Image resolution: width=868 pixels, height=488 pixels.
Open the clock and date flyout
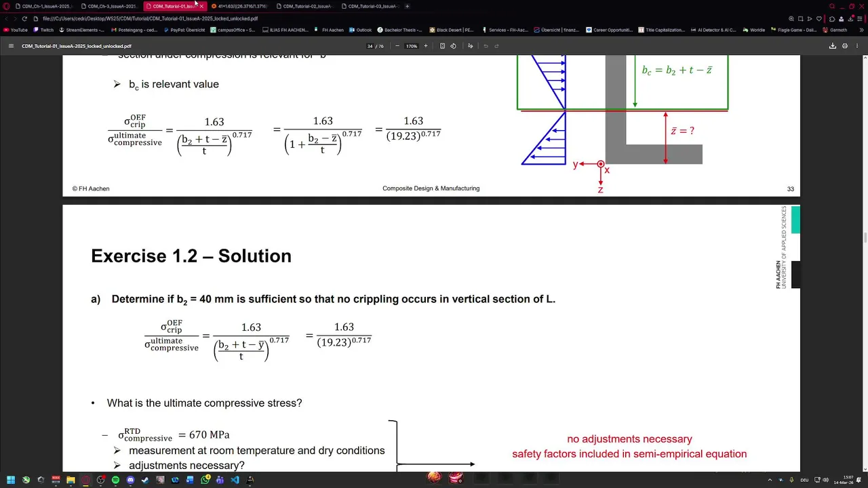[x=844, y=480]
